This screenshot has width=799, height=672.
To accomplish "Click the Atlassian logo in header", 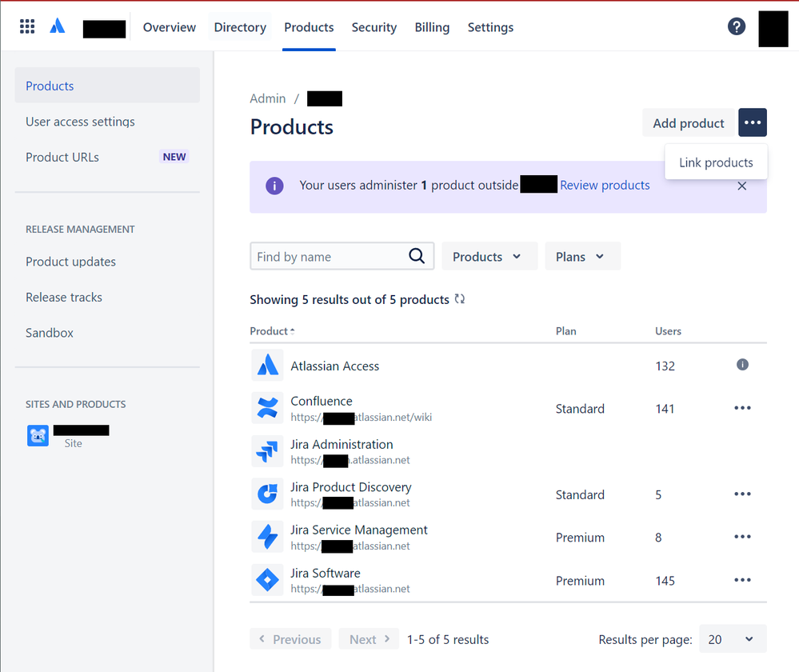I will point(58,26).
